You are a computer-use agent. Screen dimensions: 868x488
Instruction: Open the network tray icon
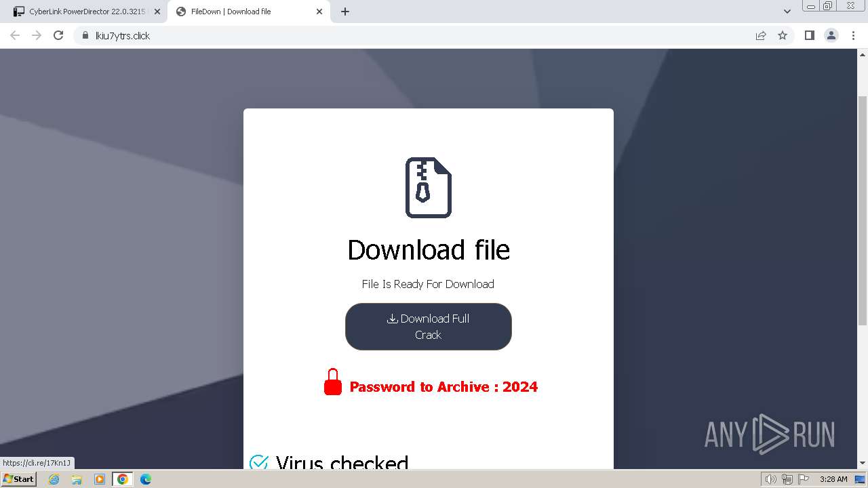[787, 479]
